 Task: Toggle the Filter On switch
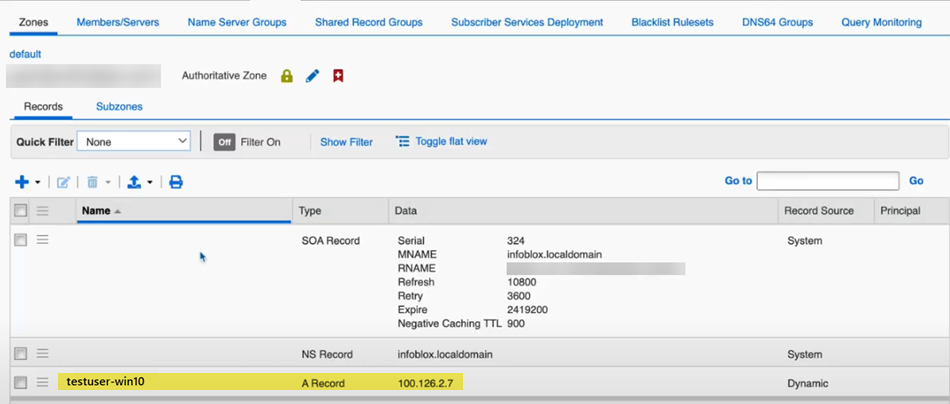click(224, 142)
